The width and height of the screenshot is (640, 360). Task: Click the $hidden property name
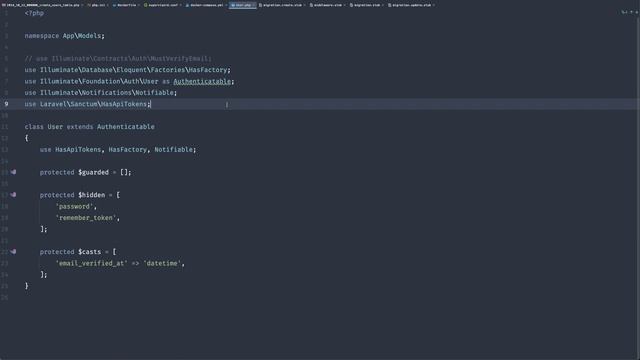[91, 195]
